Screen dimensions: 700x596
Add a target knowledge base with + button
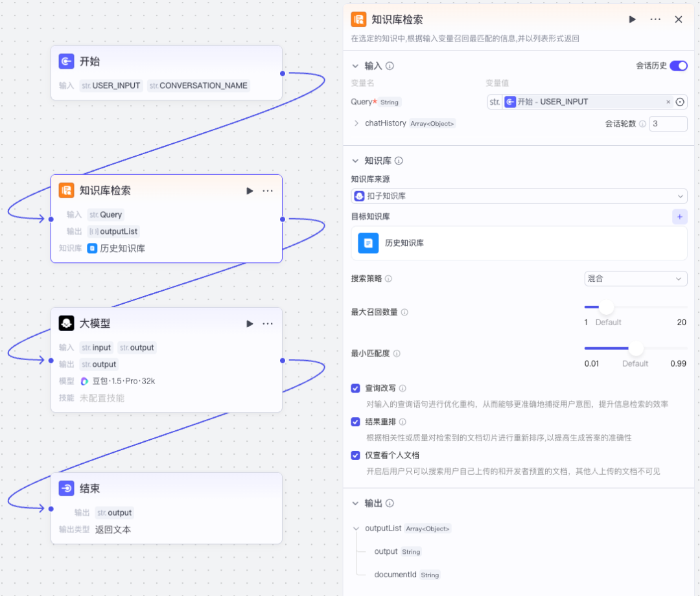pyautogui.click(x=679, y=216)
